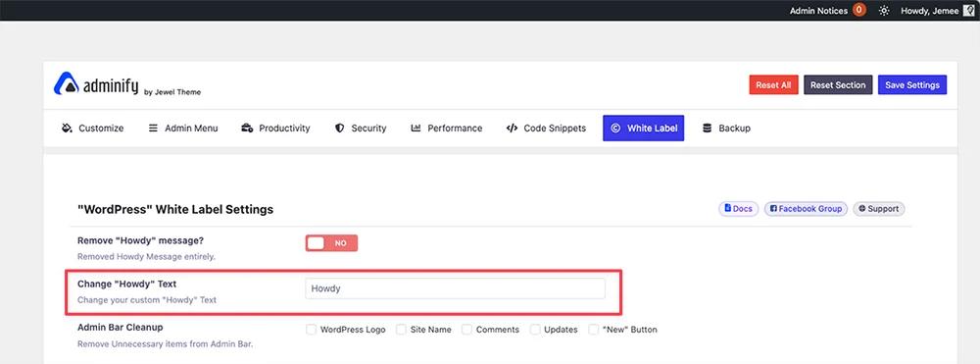Check the Updates checkbox
Viewport: 980px width, 364px height.
pyautogui.click(x=535, y=330)
